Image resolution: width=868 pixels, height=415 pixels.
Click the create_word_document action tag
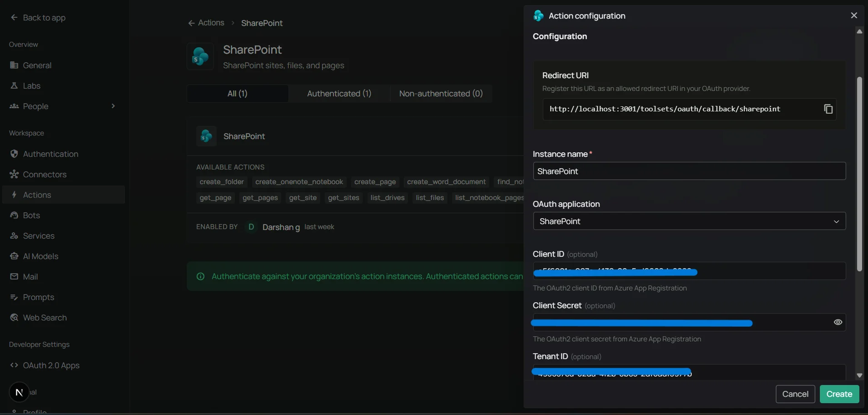pos(446,182)
